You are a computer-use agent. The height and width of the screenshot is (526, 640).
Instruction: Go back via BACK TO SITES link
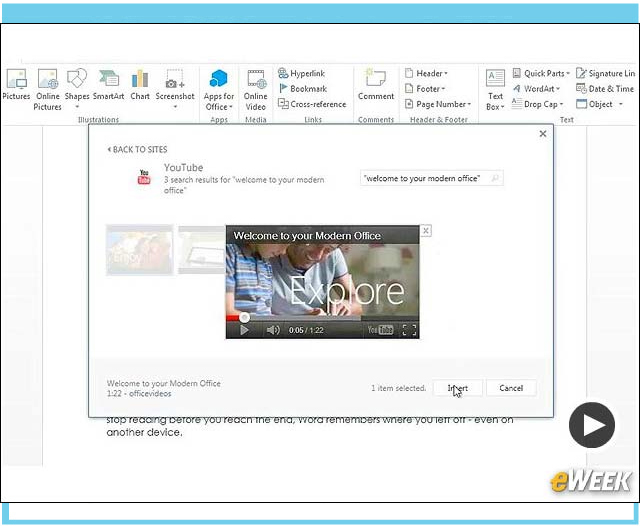point(138,149)
